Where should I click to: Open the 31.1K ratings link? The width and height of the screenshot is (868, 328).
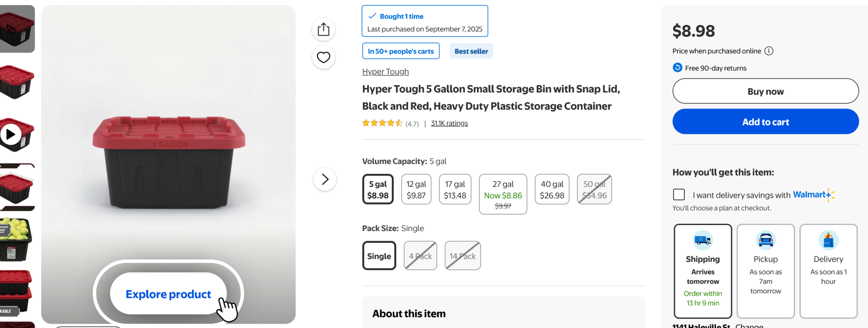tap(449, 123)
